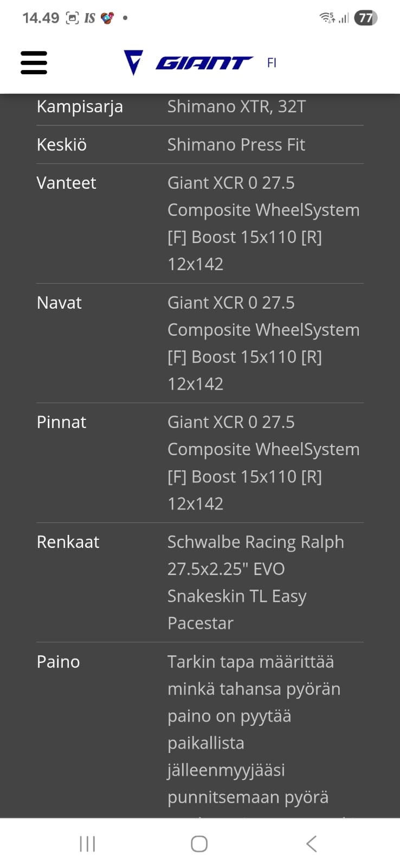The height and width of the screenshot is (868, 400).
Task: Tap the Pinnat spec label
Action: 61,422
